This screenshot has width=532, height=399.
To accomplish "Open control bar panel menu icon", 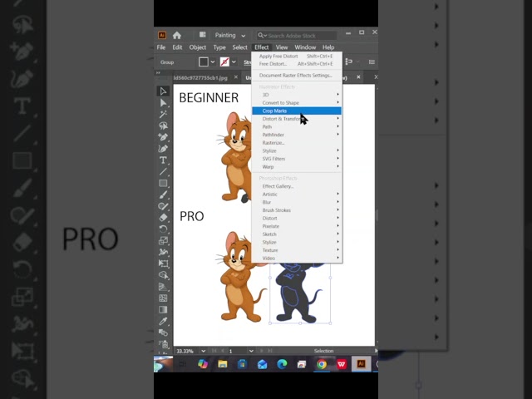I will tap(372, 62).
